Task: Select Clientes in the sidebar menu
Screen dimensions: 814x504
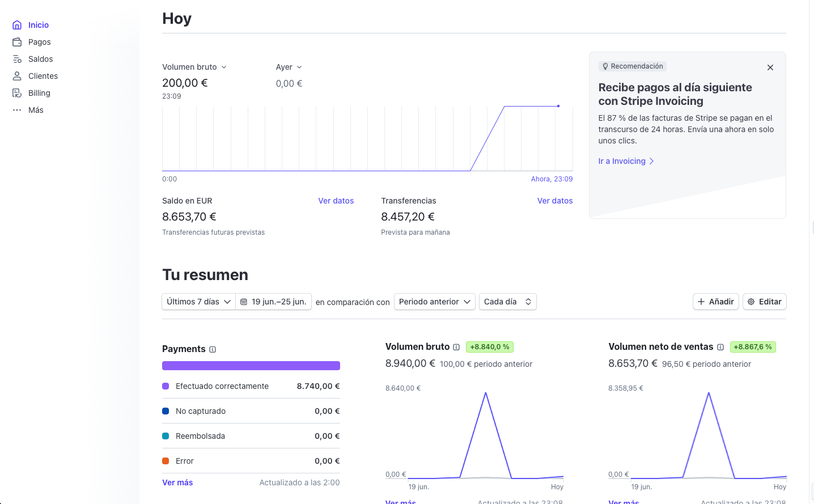Action: (43, 75)
